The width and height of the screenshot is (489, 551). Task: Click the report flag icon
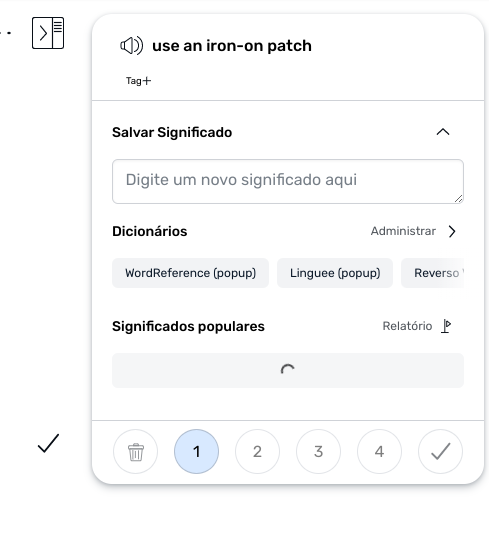coord(446,326)
